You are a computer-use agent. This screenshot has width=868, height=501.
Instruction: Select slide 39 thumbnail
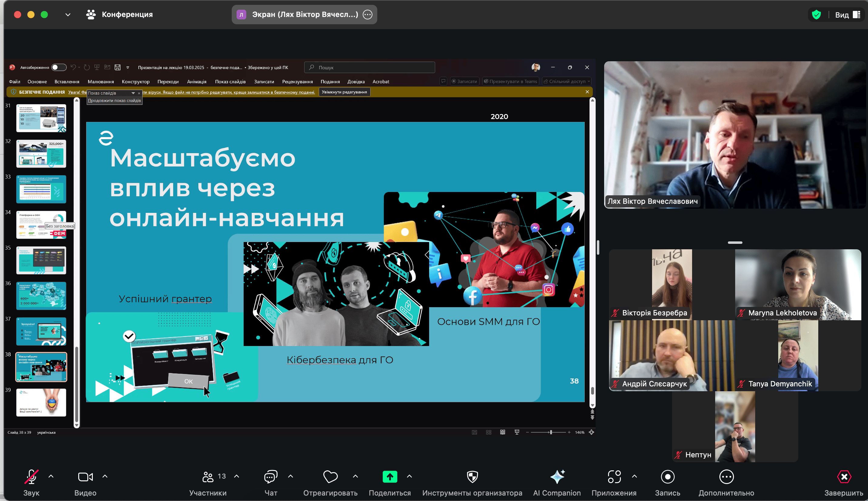[x=41, y=402]
